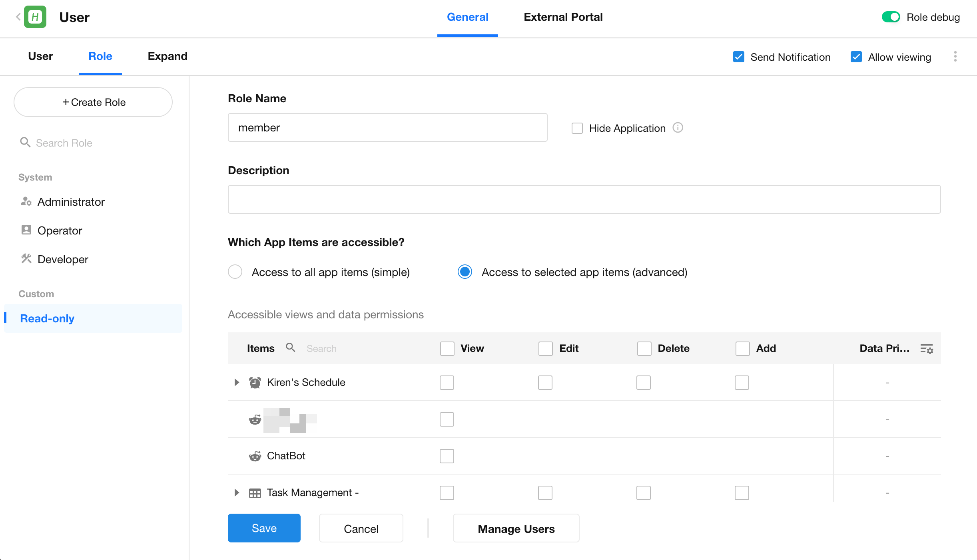Viewport: 977px width, 560px height.
Task: Expand the Kiren's Schedule row
Action: click(237, 382)
